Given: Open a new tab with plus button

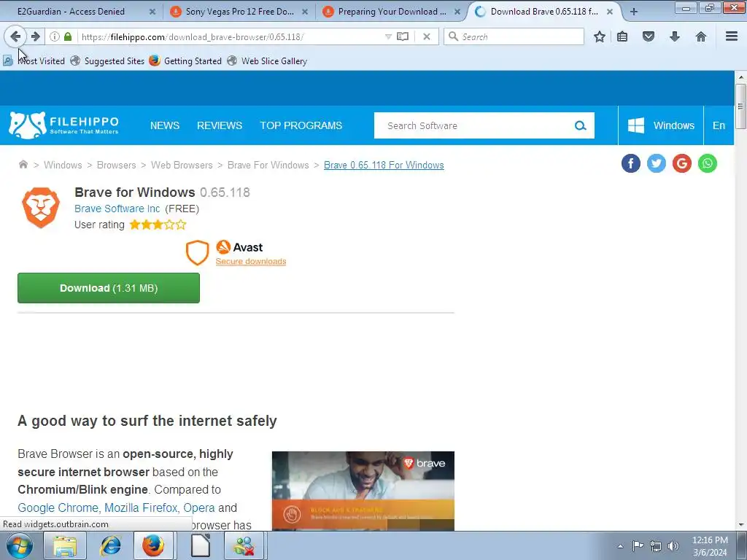Looking at the screenshot, I should point(634,12).
